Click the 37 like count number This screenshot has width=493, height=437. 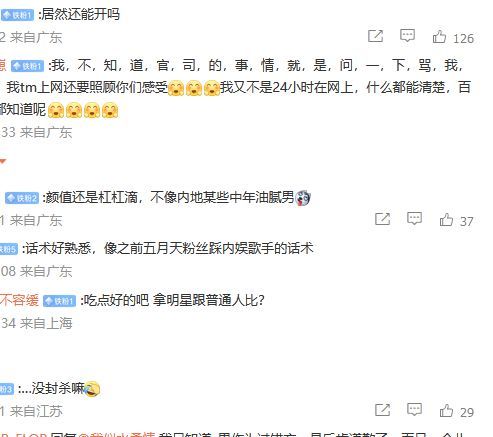coord(467,222)
